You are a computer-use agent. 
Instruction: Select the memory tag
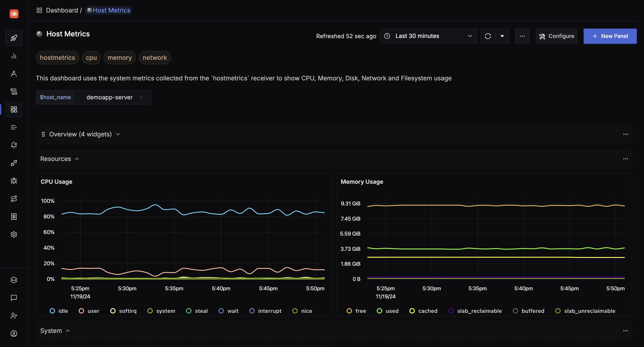119,58
